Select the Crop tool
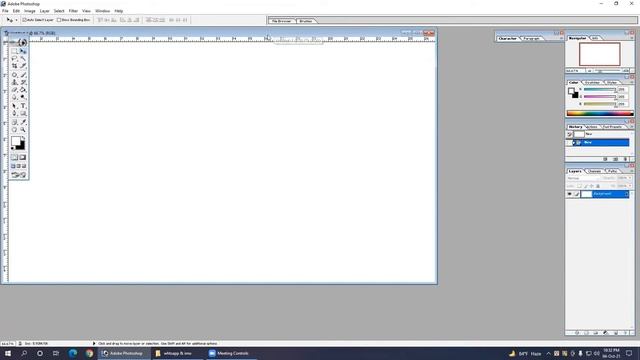This screenshot has height=360, width=640. 14,66
